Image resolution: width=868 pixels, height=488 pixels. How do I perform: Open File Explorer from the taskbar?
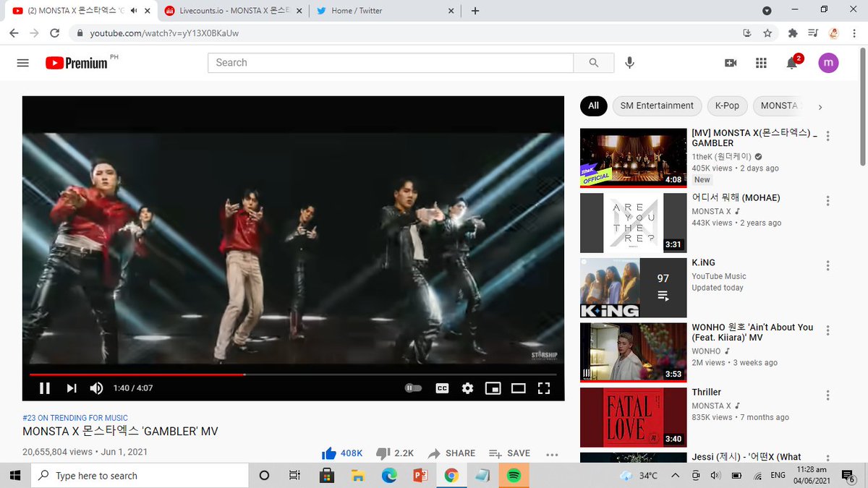pyautogui.click(x=357, y=476)
